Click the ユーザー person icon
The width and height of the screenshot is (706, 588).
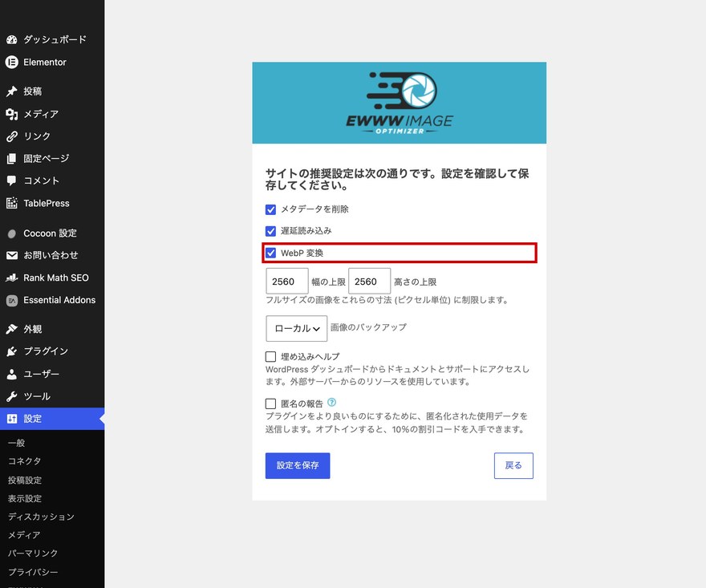click(x=12, y=374)
